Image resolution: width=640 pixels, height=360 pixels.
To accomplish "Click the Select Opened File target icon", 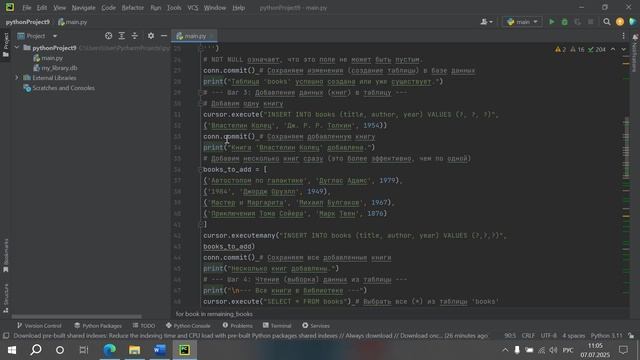I will coord(108,36).
